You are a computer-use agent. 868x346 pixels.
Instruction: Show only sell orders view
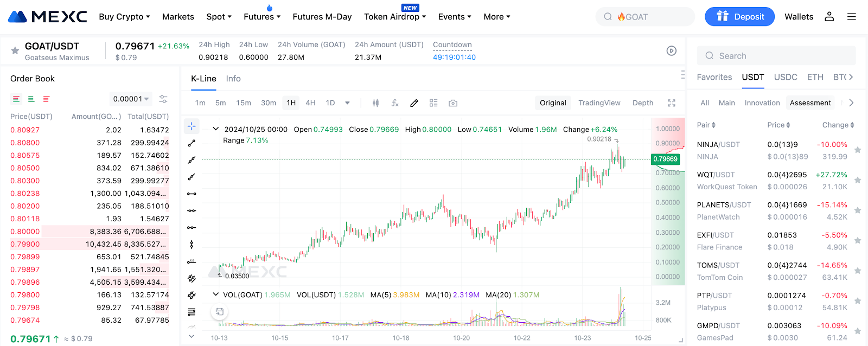[47, 99]
